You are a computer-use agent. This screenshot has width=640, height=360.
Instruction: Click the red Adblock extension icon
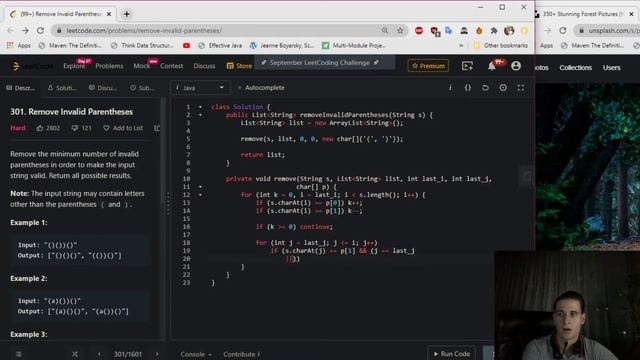pos(419,31)
